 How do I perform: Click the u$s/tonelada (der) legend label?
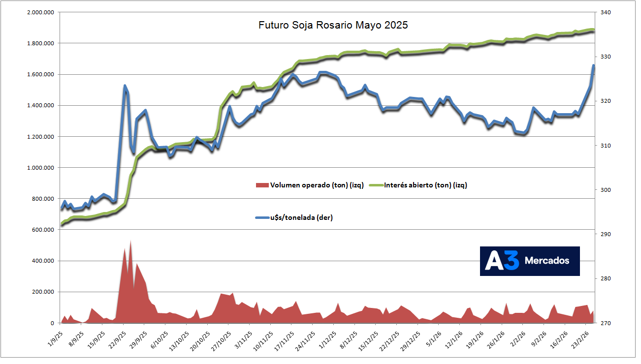(x=301, y=218)
